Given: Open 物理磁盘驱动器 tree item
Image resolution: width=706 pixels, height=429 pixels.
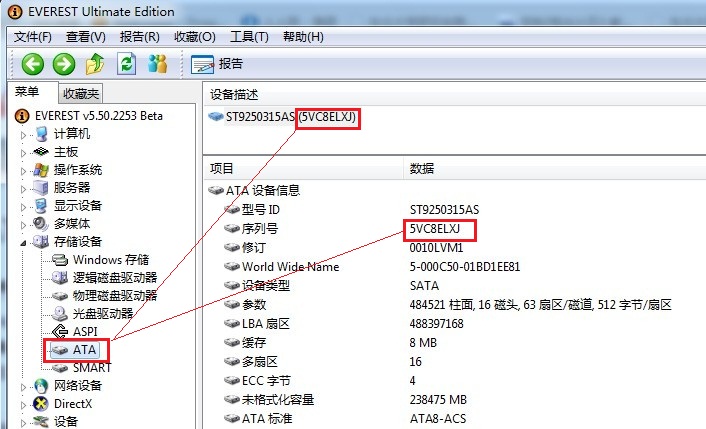Looking at the screenshot, I should pos(115,296).
